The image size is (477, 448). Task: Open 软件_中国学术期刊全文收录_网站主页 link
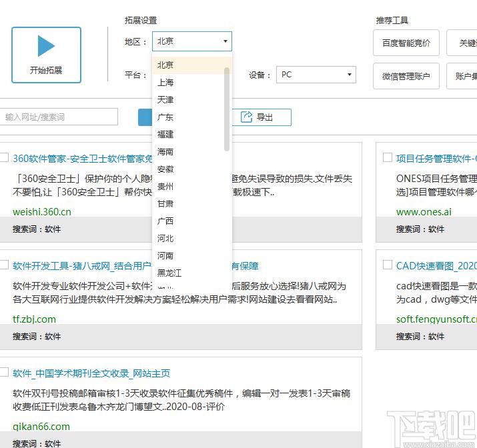click(x=91, y=373)
